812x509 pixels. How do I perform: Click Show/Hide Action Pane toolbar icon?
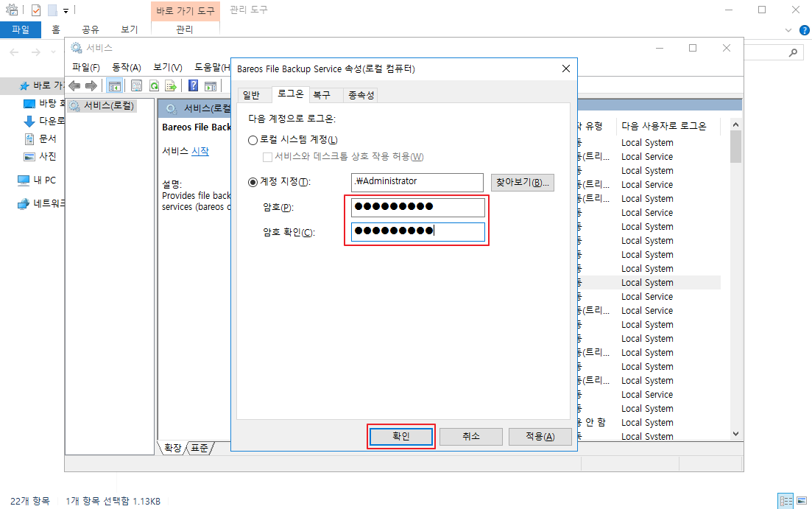pyautogui.click(x=211, y=85)
